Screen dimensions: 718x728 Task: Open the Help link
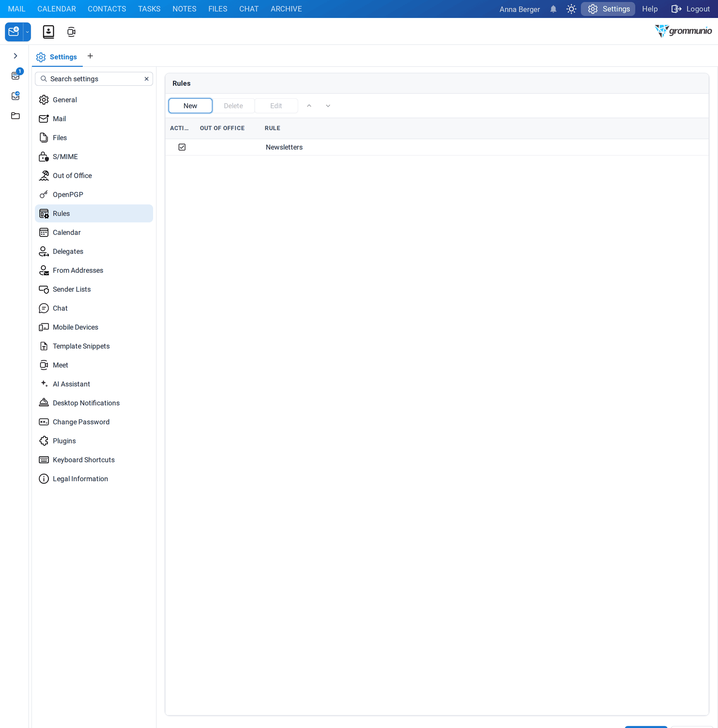point(650,9)
